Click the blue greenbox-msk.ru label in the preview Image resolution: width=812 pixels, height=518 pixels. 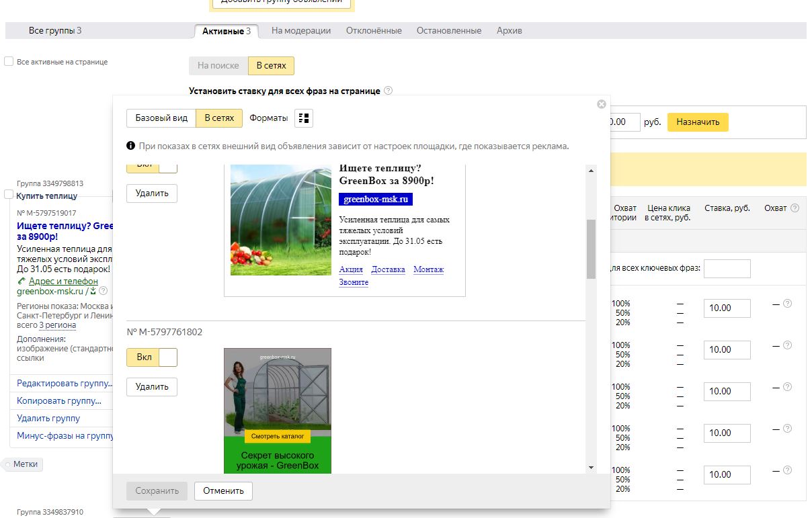click(x=376, y=200)
